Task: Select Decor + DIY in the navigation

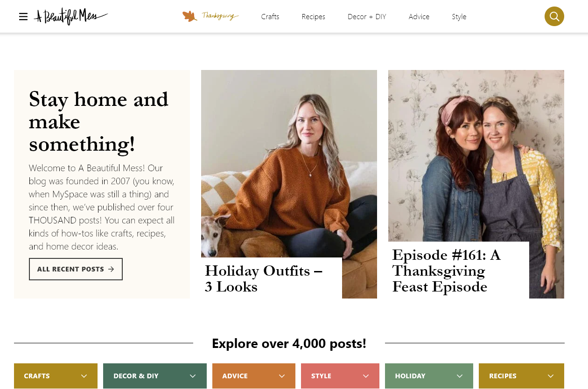Action: 367,16
